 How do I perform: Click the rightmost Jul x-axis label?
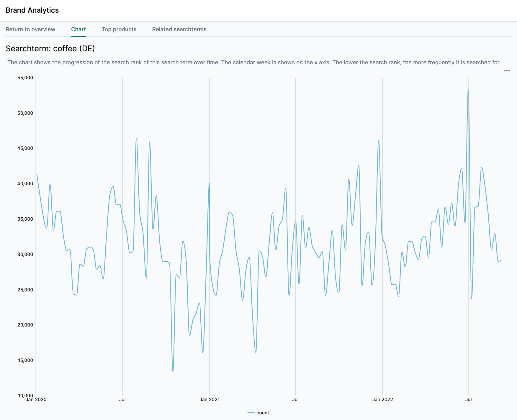click(469, 400)
